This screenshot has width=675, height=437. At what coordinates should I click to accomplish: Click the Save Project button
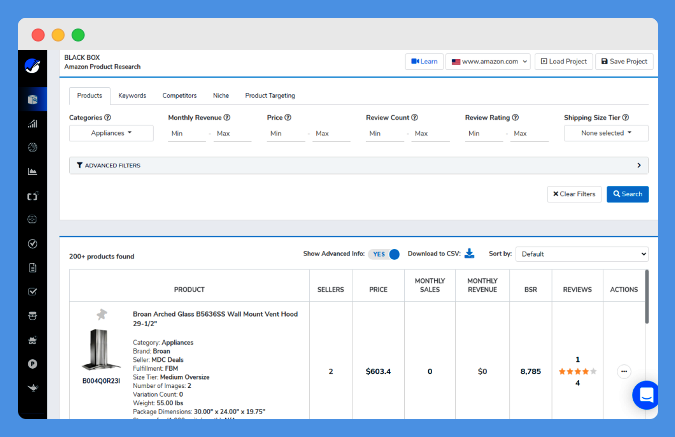click(624, 62)
